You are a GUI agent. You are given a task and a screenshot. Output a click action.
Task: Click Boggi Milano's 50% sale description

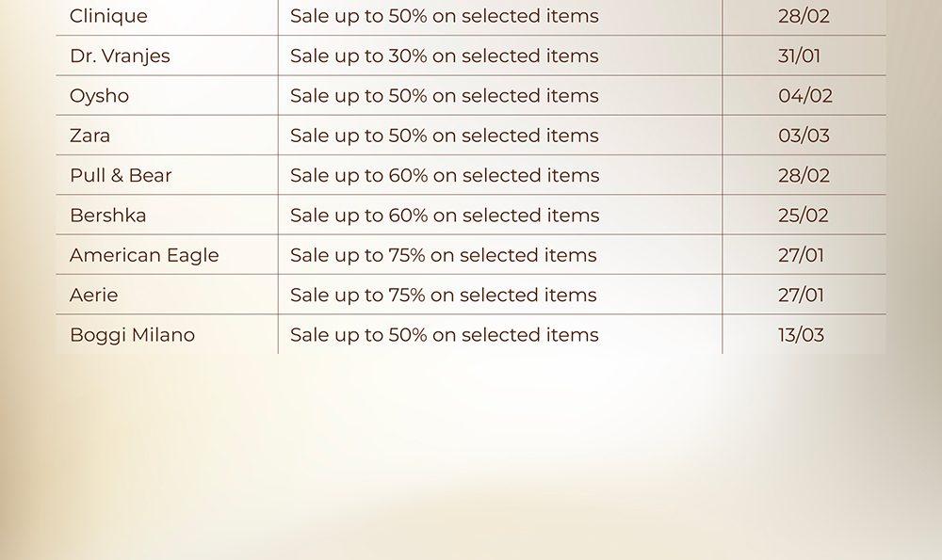(444, 335)
